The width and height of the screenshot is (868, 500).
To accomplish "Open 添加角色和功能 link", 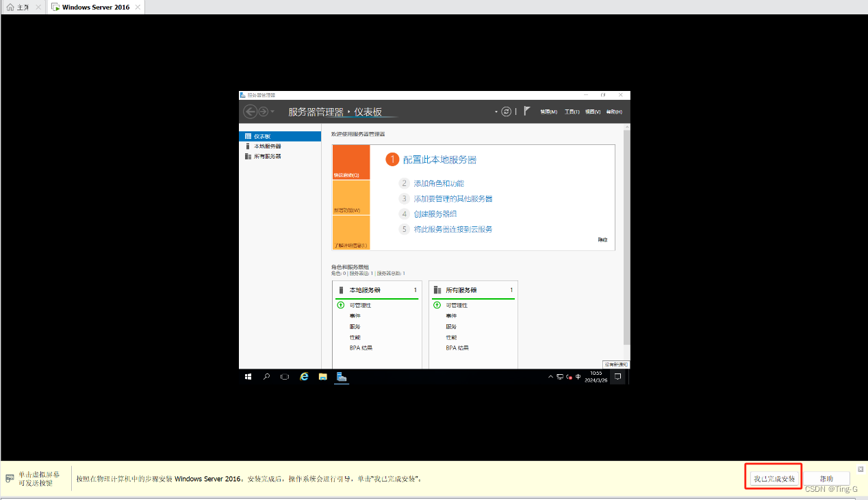I will [x=439, y=183].
